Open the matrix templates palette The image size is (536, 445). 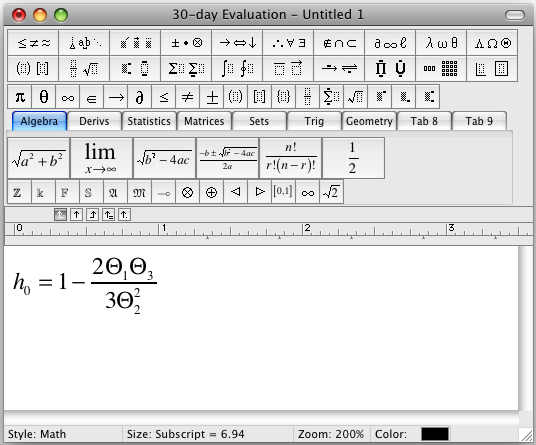[441, 69]
